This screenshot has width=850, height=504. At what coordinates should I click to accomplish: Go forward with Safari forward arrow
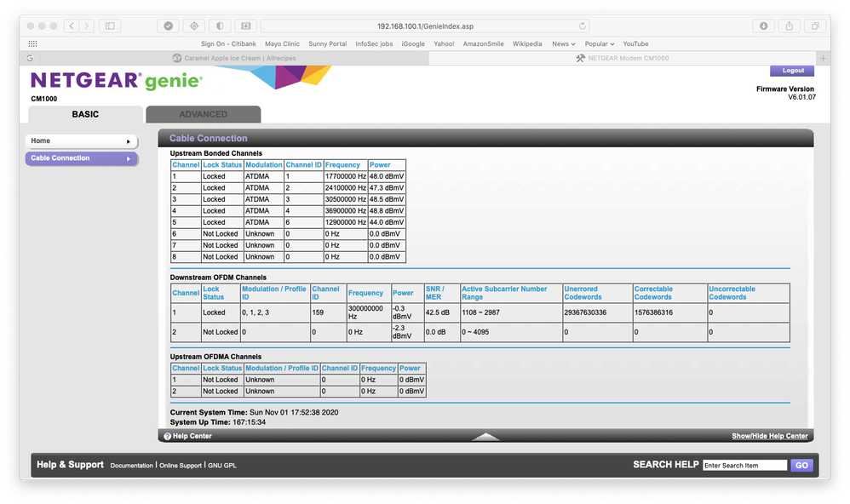click(x=87, y=26)
